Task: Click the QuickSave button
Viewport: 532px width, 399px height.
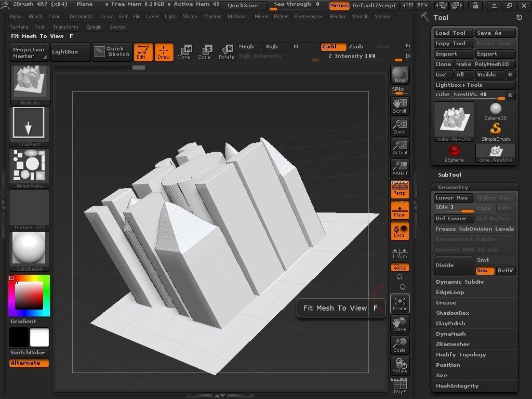Action: pos(243,5)
